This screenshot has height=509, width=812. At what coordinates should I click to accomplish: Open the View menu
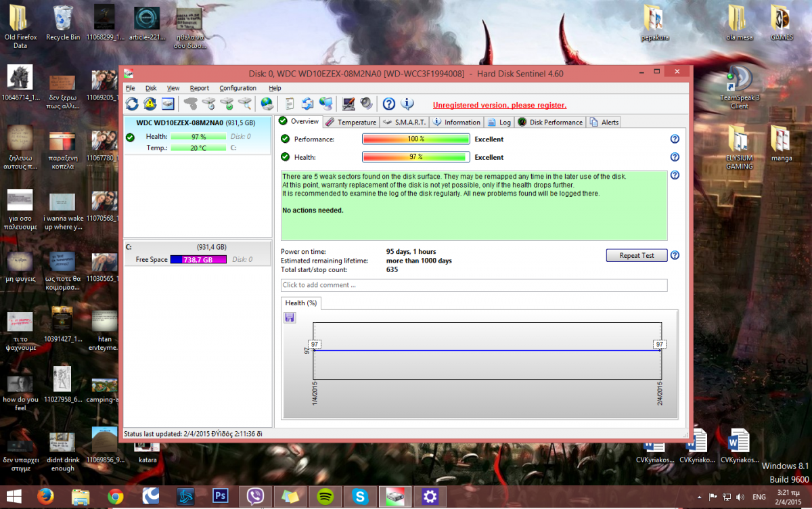pos(173,88)
